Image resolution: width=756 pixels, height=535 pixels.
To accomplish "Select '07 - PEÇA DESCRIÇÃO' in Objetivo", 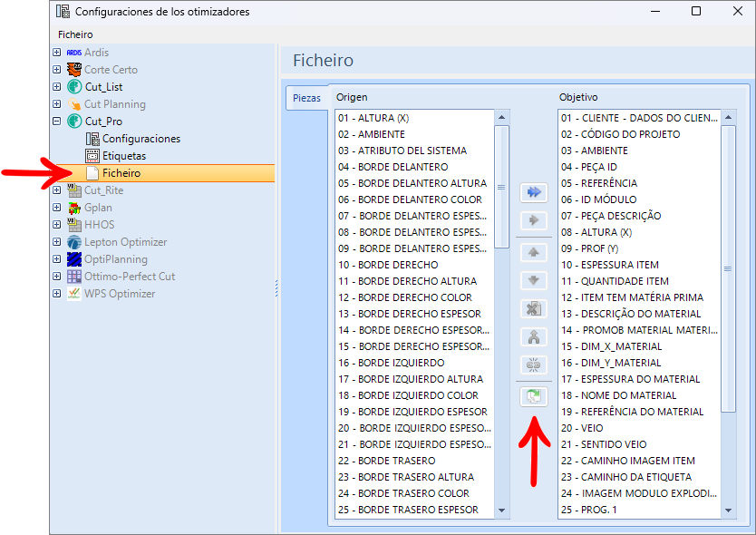I will pos(640,216).
